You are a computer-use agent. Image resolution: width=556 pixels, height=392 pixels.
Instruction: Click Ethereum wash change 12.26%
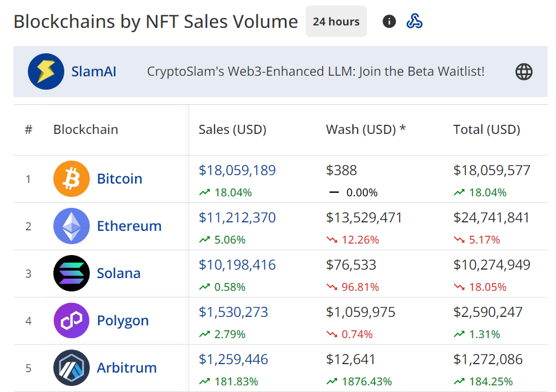coord(360,240)
